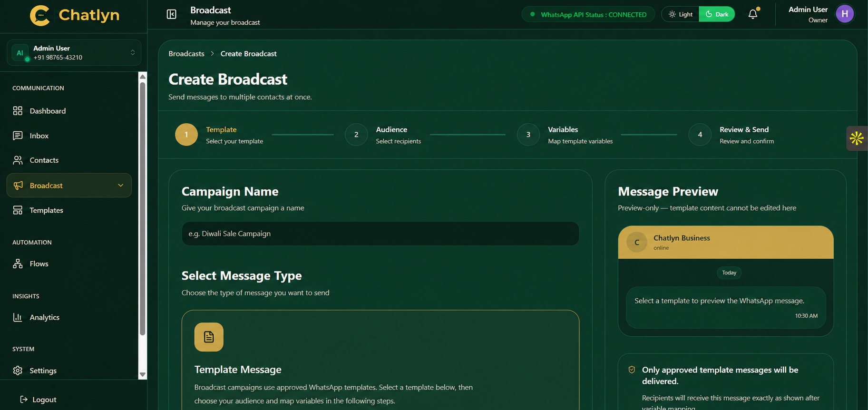Image resolution: width=868 pixels, height=410 pixels.
Task: Click the Logout button
Action: tap(38, 400)
